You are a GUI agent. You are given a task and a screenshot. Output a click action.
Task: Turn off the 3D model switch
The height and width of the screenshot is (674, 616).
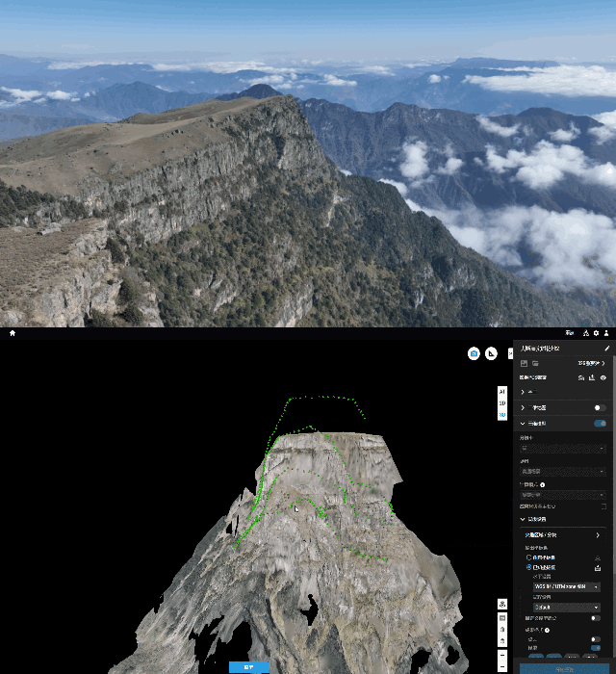(600, 424)
